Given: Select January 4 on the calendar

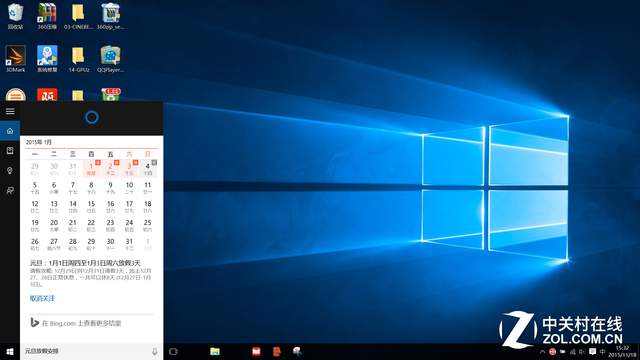Looking at the screenshot, I should pos(148,169).
